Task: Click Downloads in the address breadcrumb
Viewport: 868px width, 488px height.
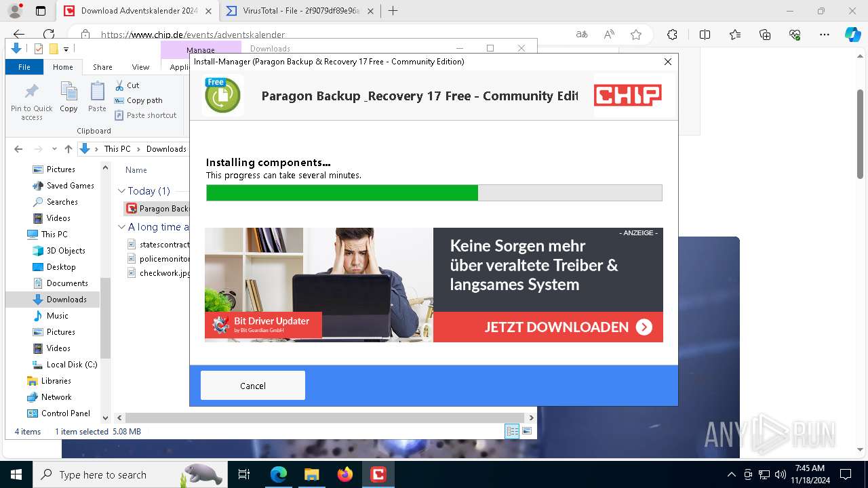Action: tap(166, 149)
